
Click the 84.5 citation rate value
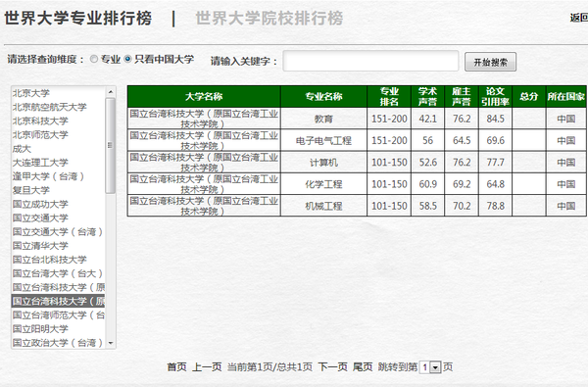coord(495,119)
